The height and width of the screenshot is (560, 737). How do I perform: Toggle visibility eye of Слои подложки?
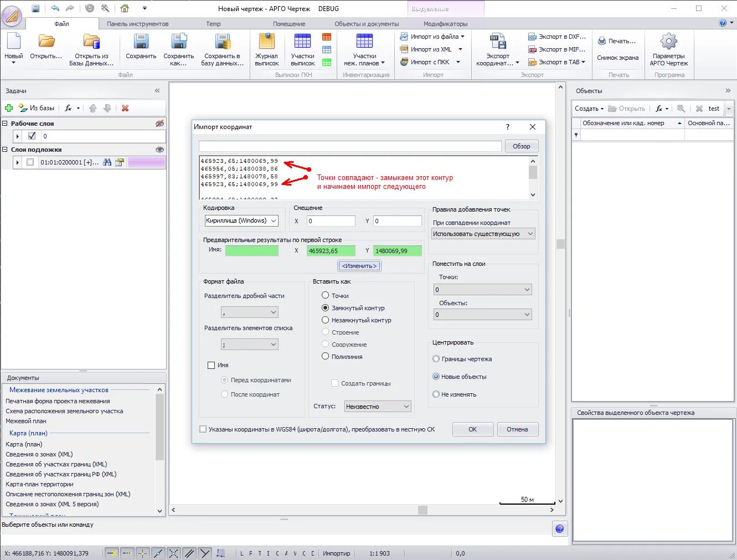(159, 150)
